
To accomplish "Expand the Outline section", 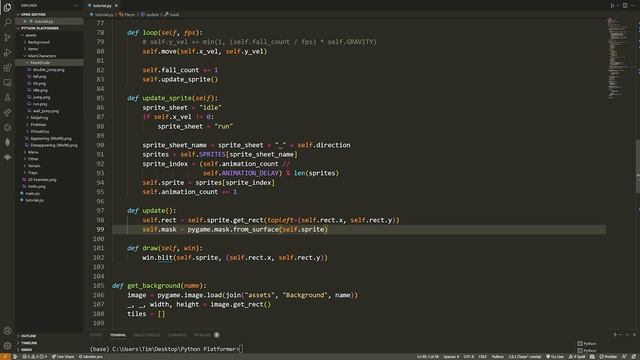I will (x=49, y=336).
